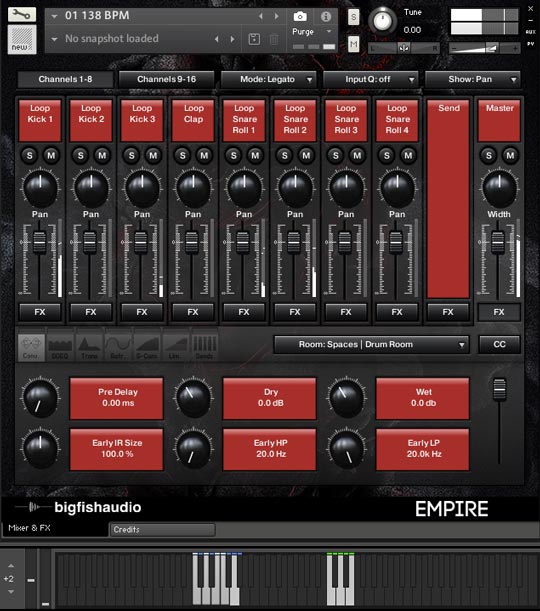Expand the 01 138 BPM instrument menu
540x611 pixels.
coord(54,16)
